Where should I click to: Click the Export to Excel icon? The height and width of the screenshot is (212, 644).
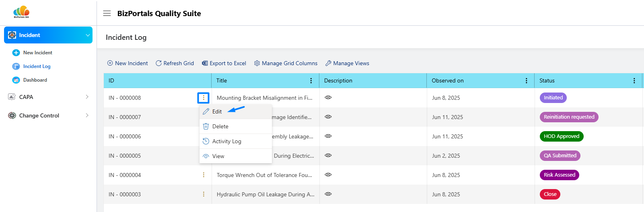(205, 63)
